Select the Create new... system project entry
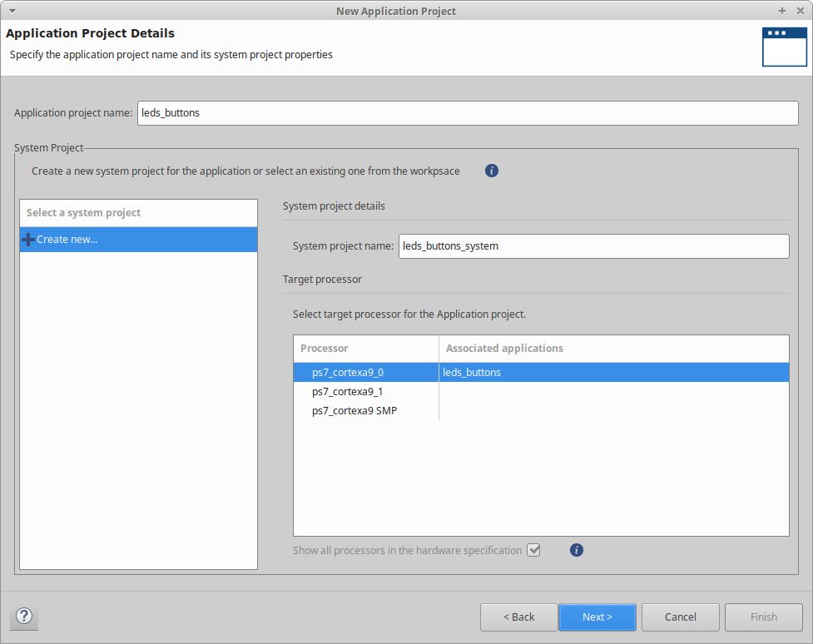This screenshot has height=644, width=813. [x=67, y=240]
